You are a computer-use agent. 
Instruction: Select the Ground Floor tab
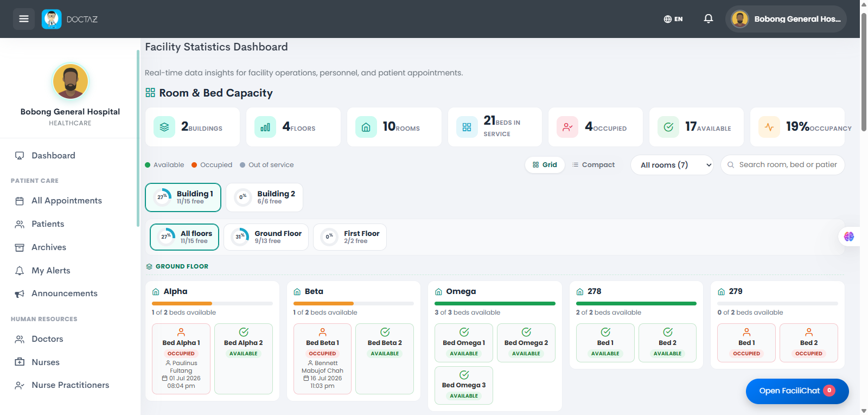266,237
